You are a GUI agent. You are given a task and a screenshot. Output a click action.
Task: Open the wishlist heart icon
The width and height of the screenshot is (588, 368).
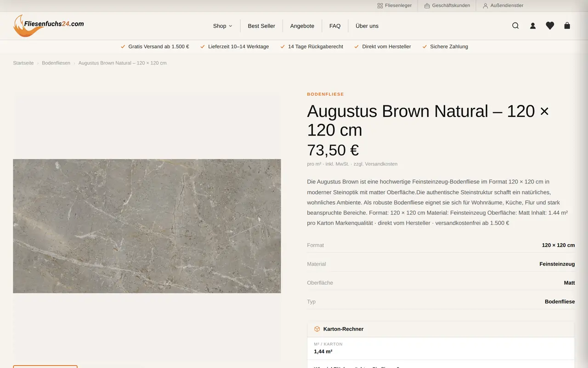(550, 26)
